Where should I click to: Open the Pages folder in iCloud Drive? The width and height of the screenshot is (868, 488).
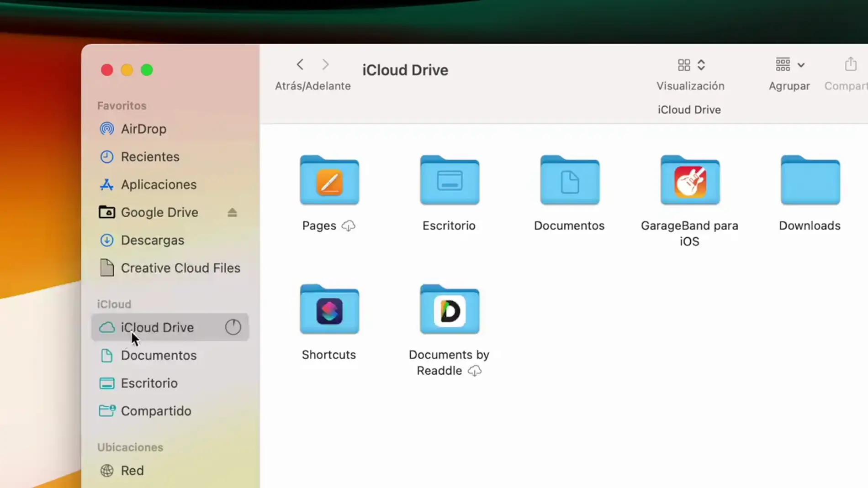click(x=329, y=180)
